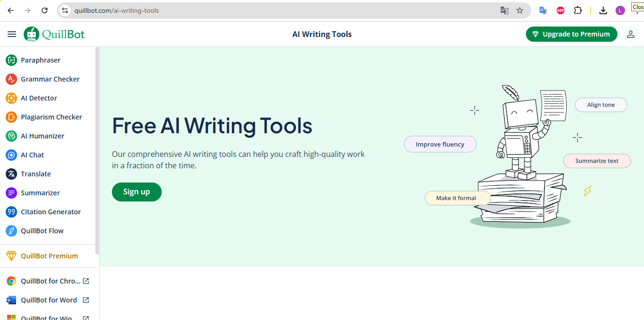Screen dimensions: 644x320
Task: Open the Chrome profile avatar
Action: point(620,10)
